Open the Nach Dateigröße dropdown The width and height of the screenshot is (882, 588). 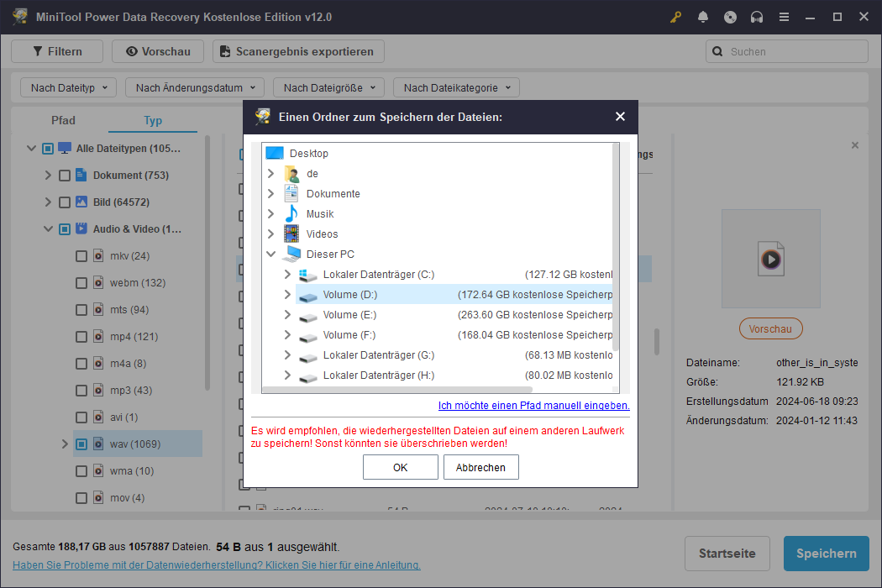[x=328, y=87]
